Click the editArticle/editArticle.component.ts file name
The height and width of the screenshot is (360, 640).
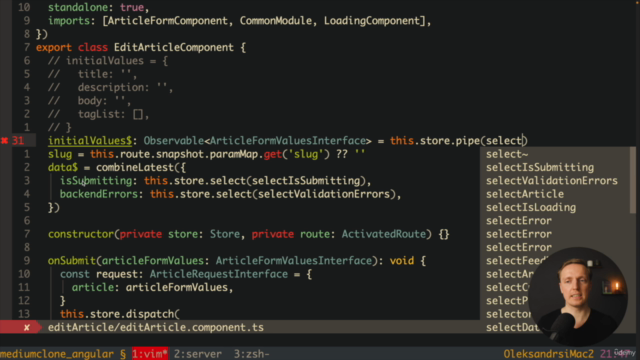tap(156, 327)
